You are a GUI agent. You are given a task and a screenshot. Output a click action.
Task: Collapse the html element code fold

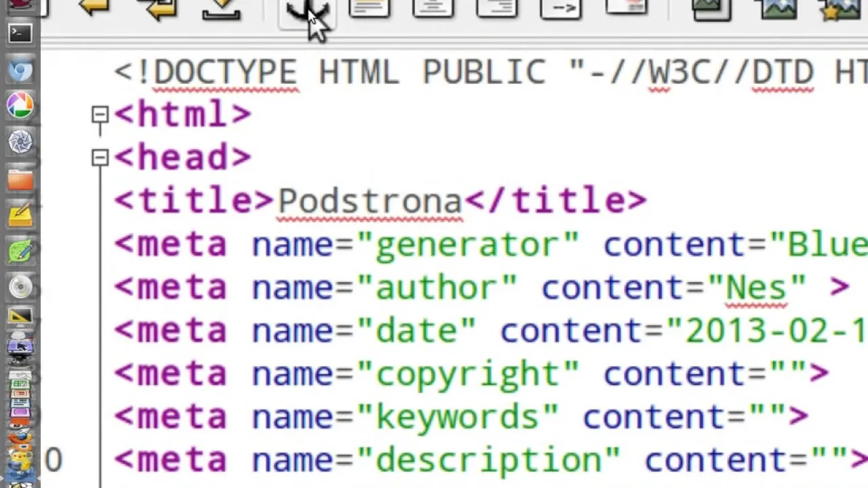pyautogui.click(x=99, y=115)
